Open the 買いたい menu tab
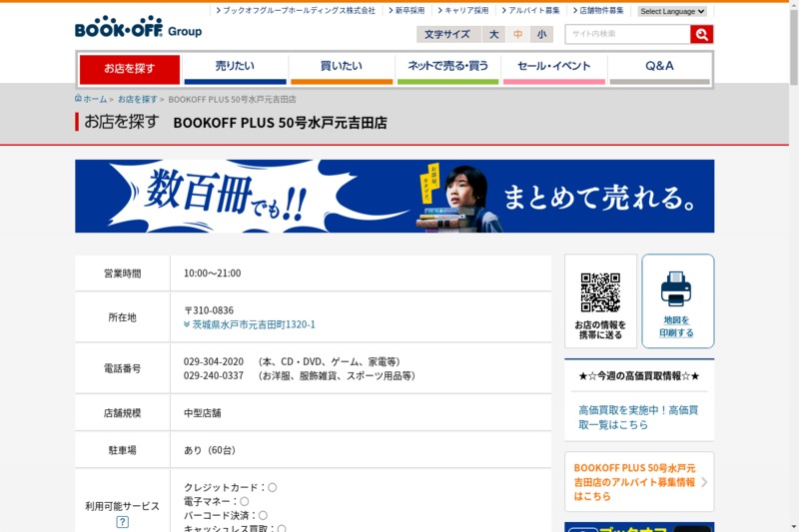The image size is (799, 532). click(342, 69)
